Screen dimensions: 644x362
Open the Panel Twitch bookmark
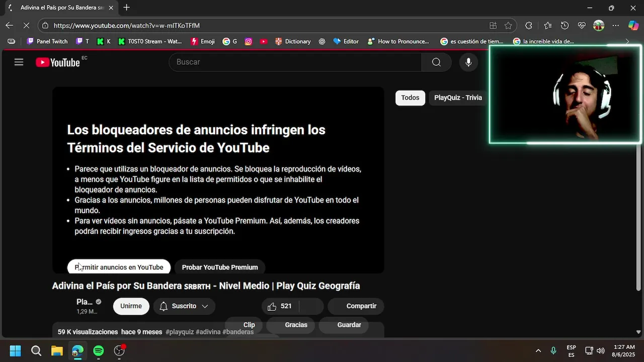pos(47,41)
